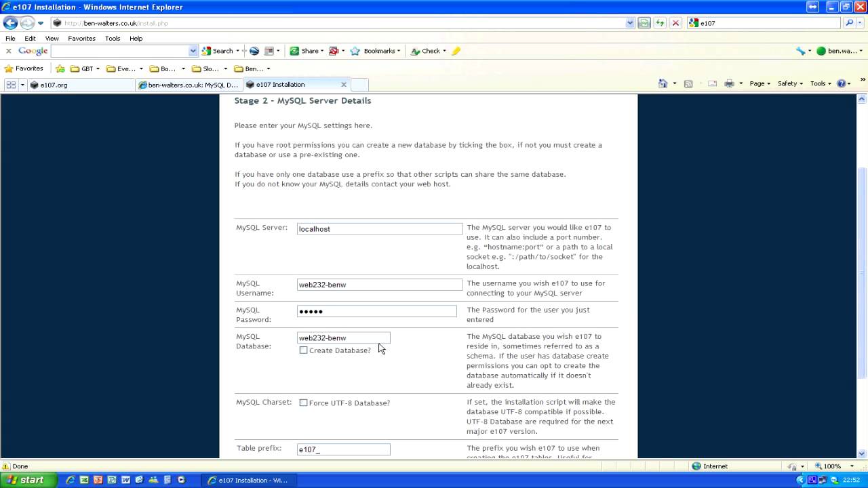Click the MySQL Password field
Viewport: 868px width, 488px height.
(x=377, y=311)
